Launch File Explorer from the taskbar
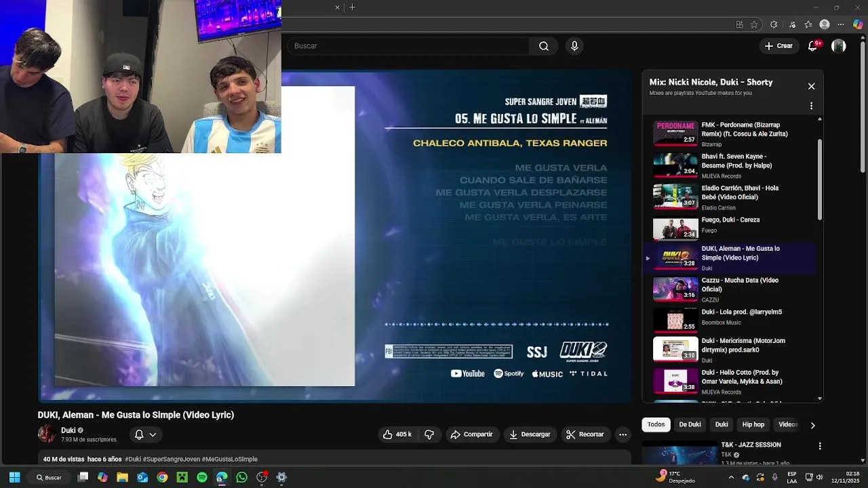Image resolution: width=868 pixels, height=488 pixels. click(x=122, y=477)
